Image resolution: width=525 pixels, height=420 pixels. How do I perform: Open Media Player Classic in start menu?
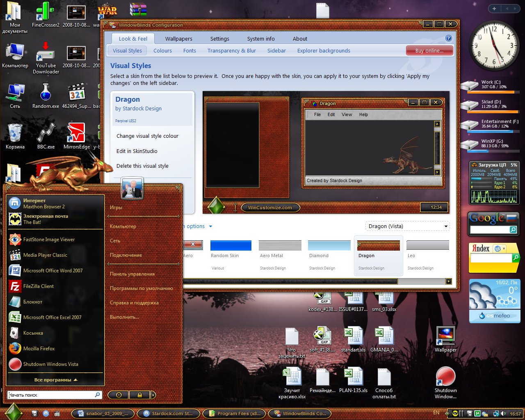(x=55, y=255)
